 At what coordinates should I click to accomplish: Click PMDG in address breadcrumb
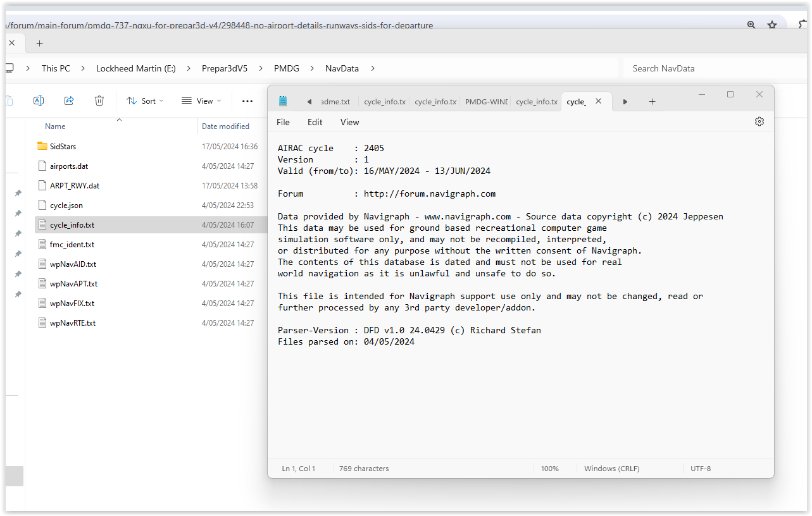tap(286, 68)
